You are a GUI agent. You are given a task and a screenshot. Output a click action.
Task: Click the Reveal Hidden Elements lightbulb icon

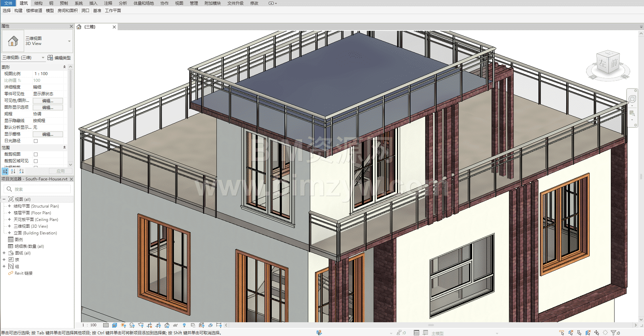(184, 325)
